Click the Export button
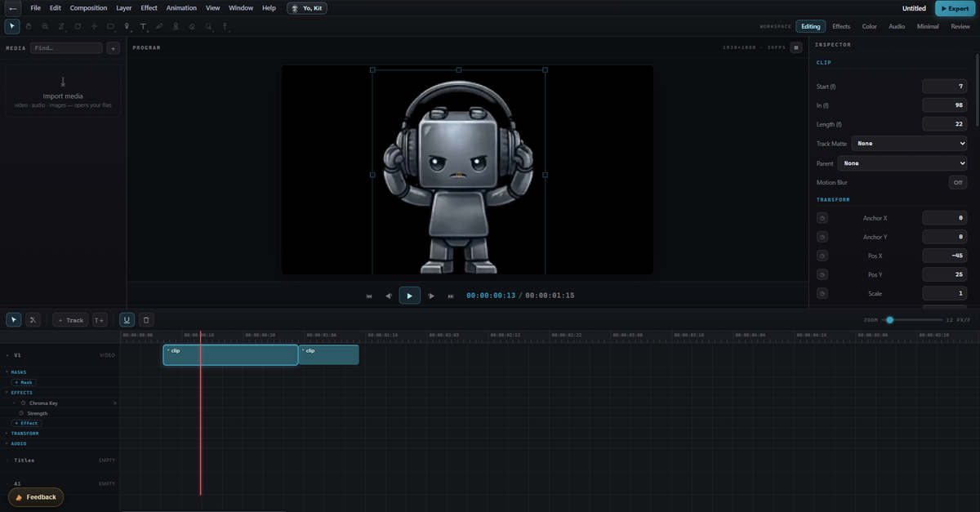This screenshot has height=512, width=980. pos(955,8)
